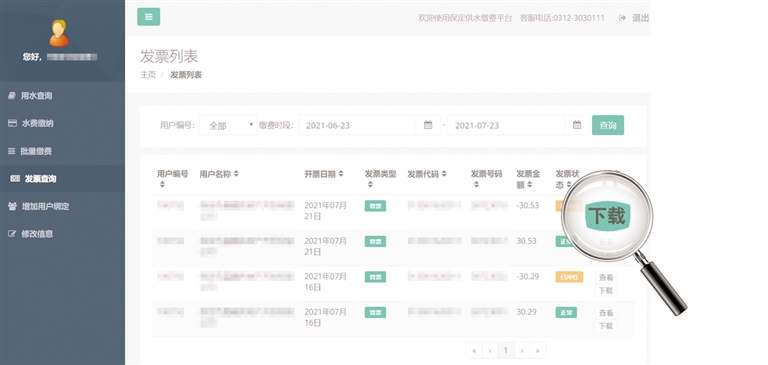768x365 pixels.
Task: Click the amount -30.53
Action: tap(528, 205)
